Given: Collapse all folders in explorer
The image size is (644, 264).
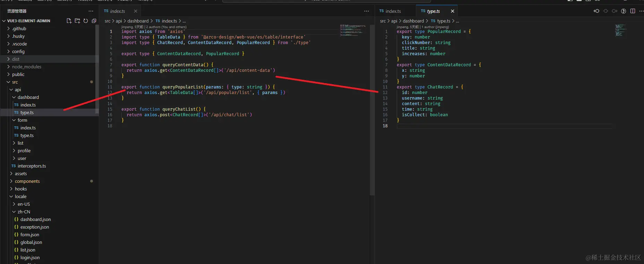Looking at the screenshot, I should (94, 21).
